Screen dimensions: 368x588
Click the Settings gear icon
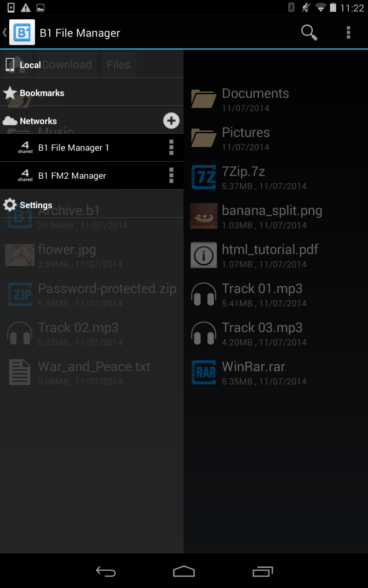[x=10, y=205]
